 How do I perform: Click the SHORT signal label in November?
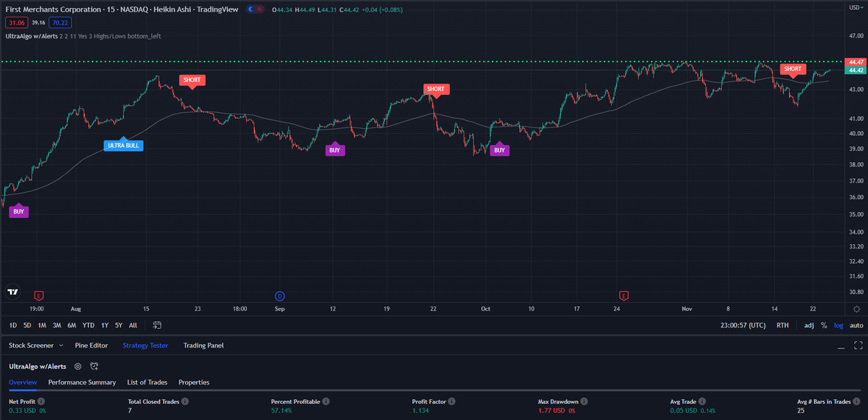[x=792, y=69]
